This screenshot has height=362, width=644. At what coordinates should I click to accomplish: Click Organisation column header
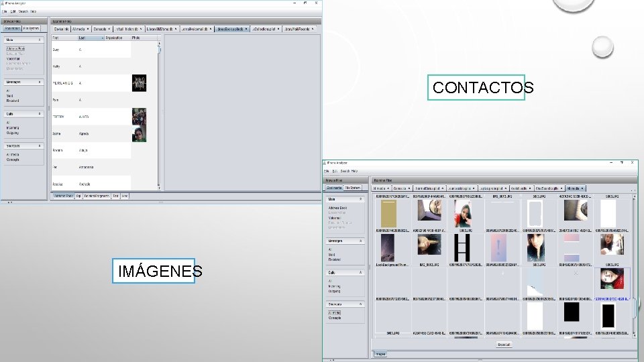pos(117,38)
